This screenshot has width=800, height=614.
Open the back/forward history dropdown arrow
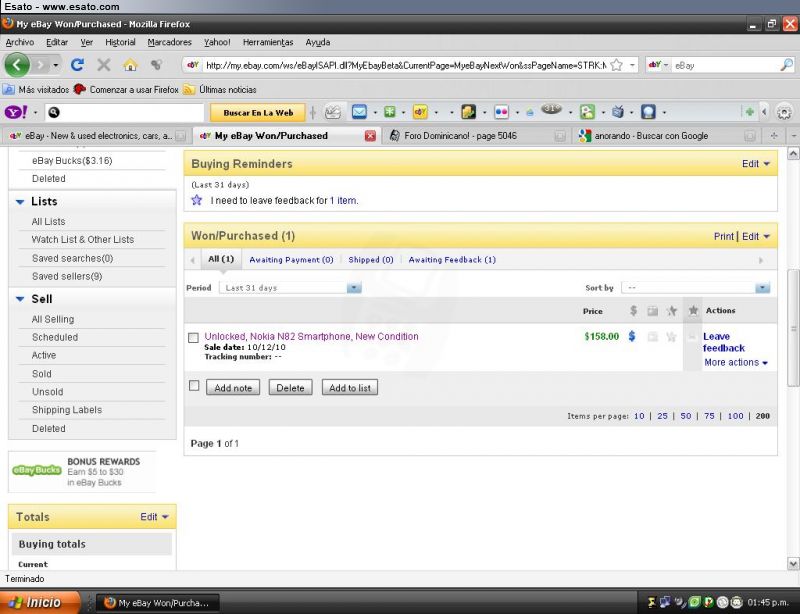tap(56, 65)
